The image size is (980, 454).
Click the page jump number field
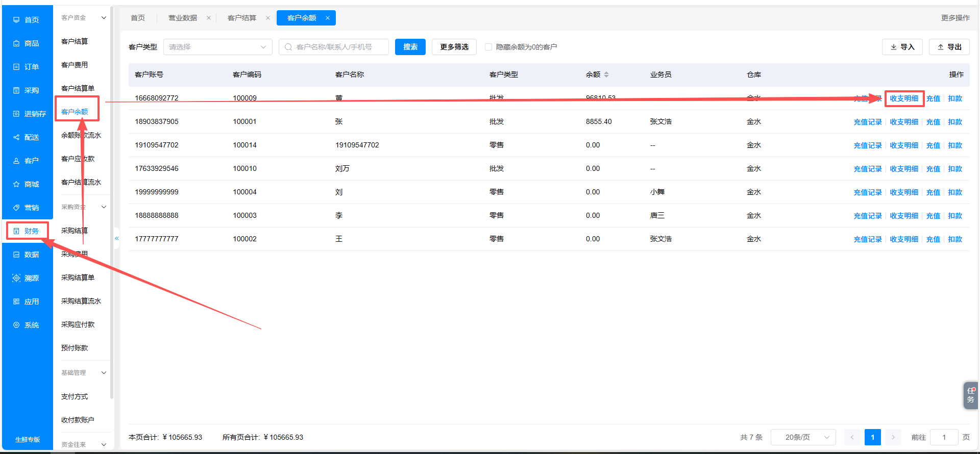pos(944,437)
